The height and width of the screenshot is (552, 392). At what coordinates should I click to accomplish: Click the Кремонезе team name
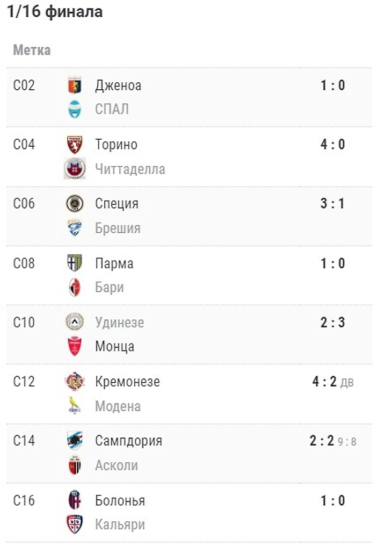[127, 382]
